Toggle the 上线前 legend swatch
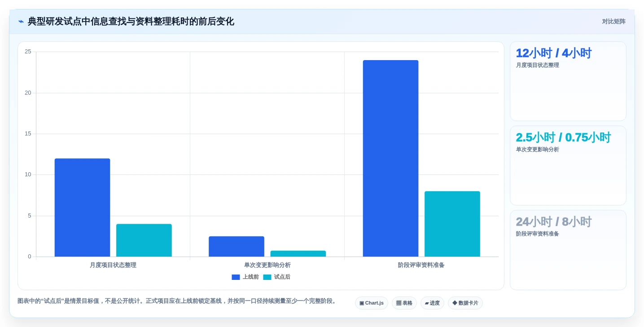Viewport: 644px width, 327px height. [236, 277]
